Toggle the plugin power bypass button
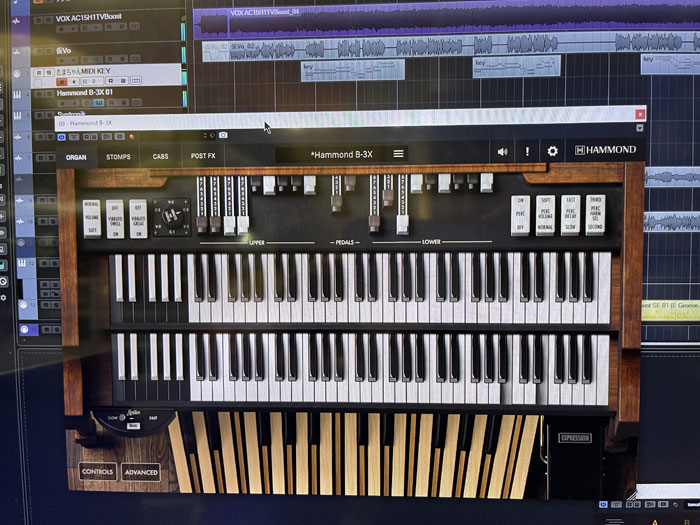Screen dimensions: 700x525 pos(62,137)
